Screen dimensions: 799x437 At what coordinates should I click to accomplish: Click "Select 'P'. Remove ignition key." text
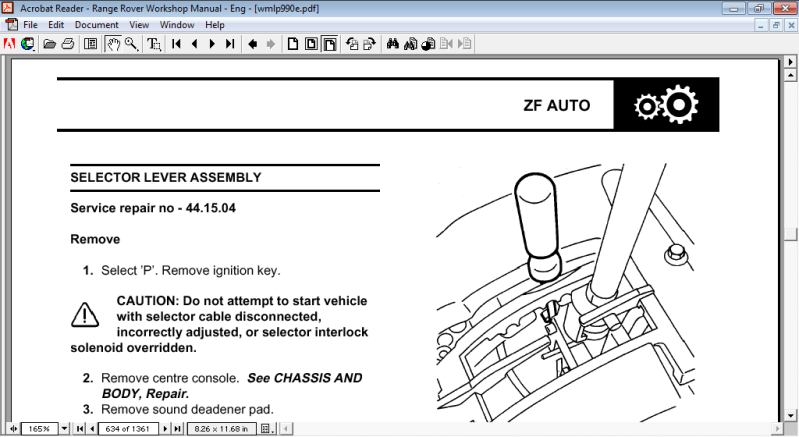tap(191, 270)
